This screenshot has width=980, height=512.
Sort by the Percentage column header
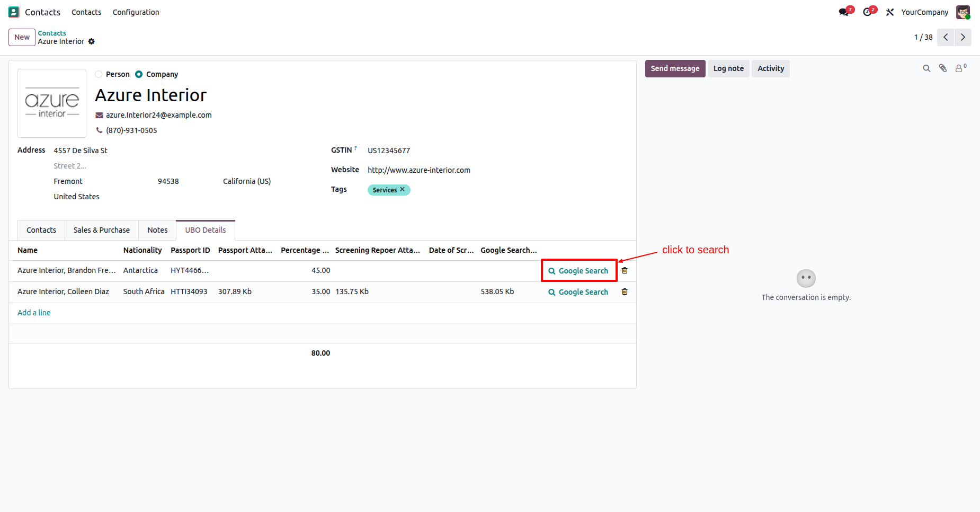coord(305,250)
